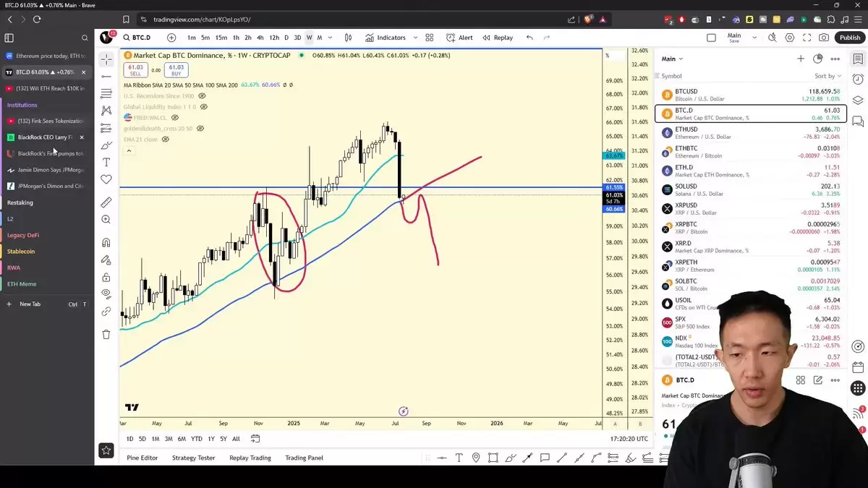Open the alerts clock sidebar icon

pos(859,78)
